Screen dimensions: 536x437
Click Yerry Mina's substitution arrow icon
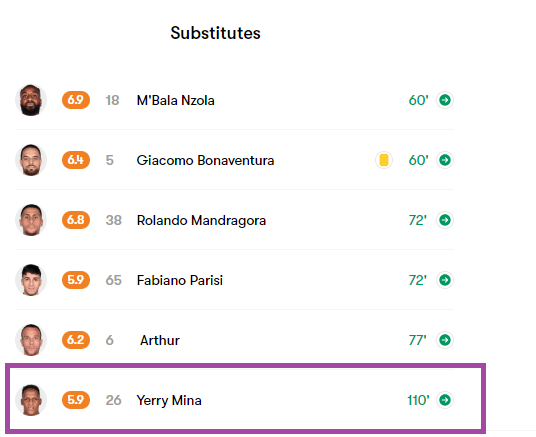point(445,400)
